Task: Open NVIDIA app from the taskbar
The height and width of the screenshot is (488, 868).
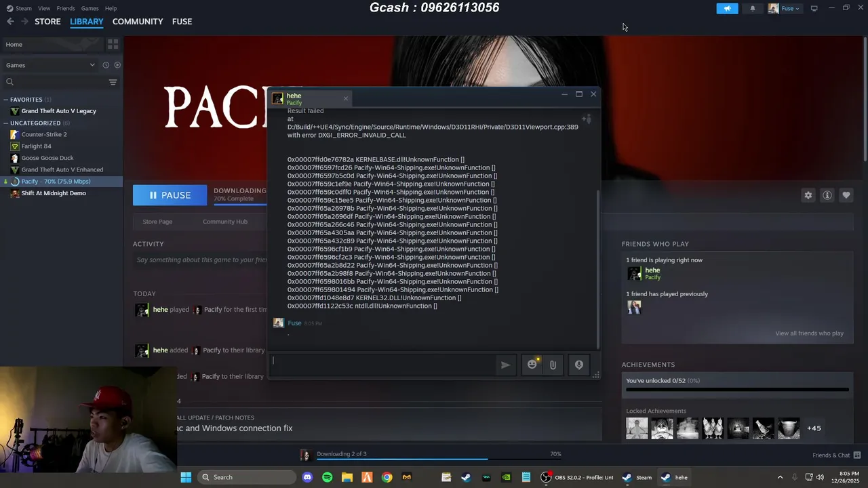Action: click(x=506, y=477)
